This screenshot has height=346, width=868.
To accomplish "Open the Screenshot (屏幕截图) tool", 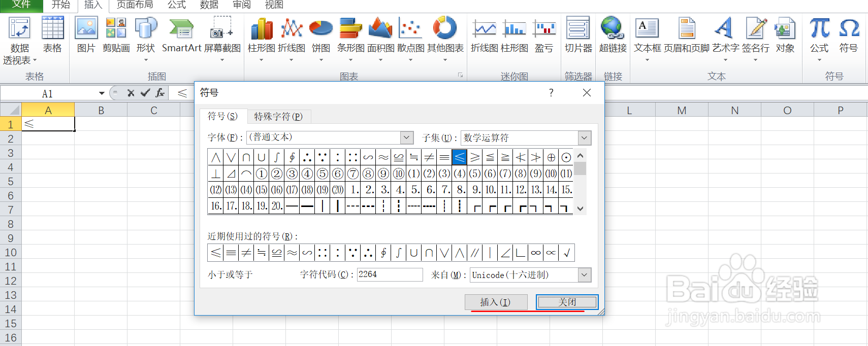I will click(222, 40).
